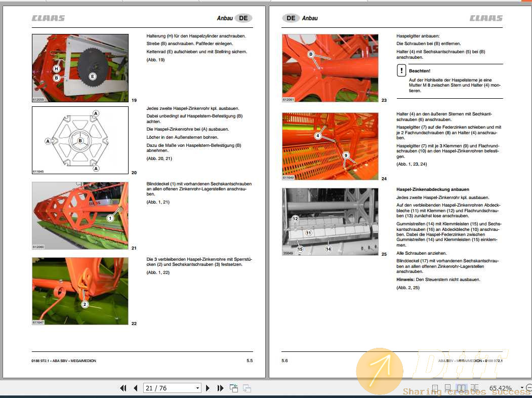Click the "Anbau" heading on the left page

click(x=225, y=18)
